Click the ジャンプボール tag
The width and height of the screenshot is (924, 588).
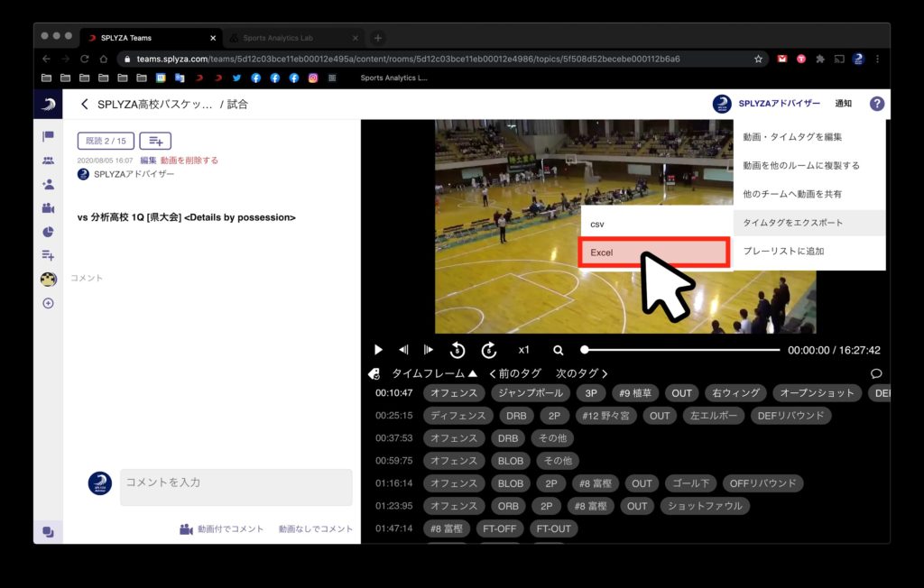(531, 393)
